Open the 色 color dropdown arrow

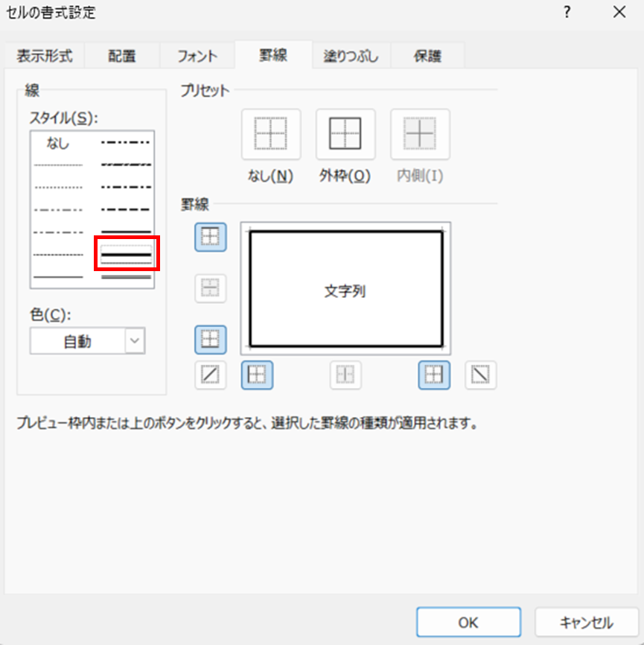[135, 342]
